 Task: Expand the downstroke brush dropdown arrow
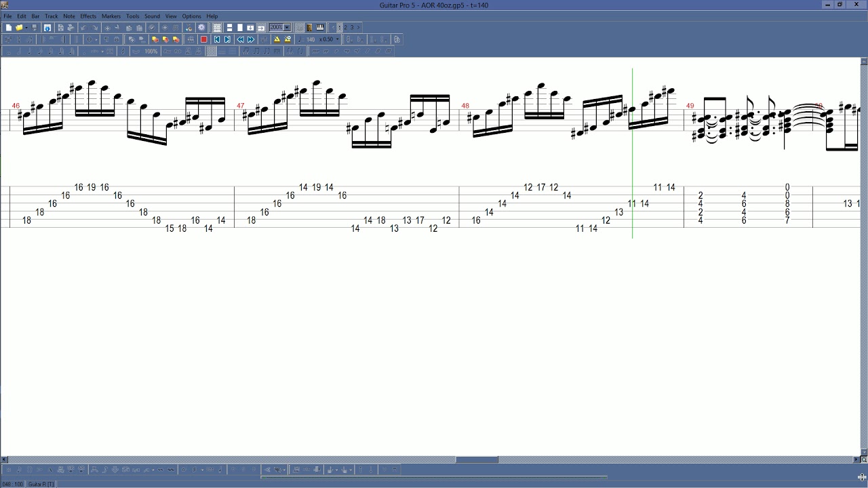[x=337, y=469]
